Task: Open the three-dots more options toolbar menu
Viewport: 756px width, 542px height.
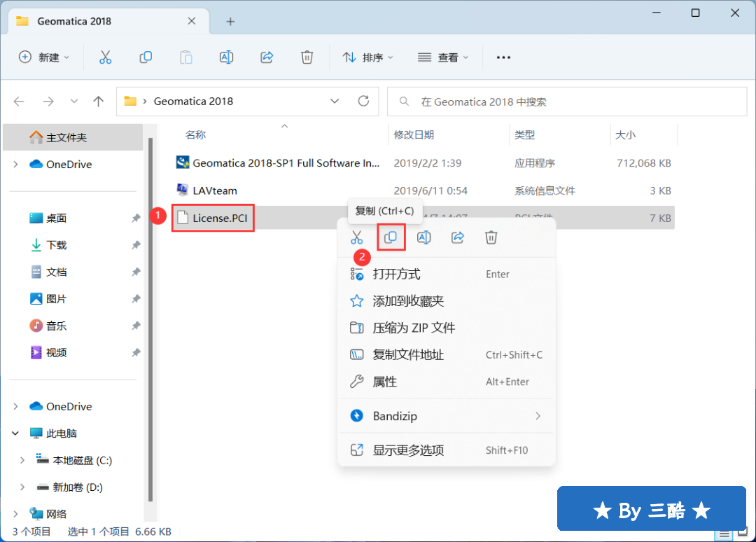Action: 503,57
